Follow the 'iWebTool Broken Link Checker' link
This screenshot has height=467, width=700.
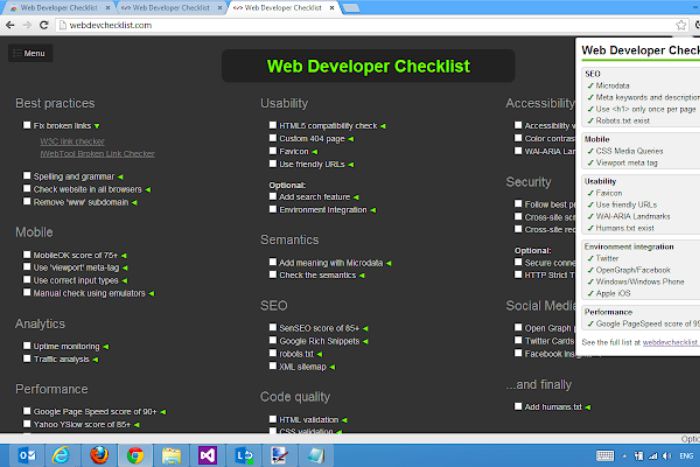click(97, 154)
